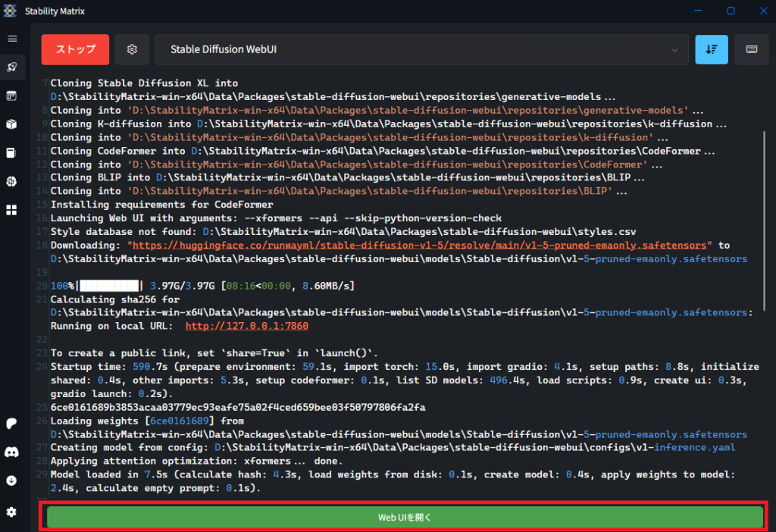Open the console keyboard input button
The width and height of the screenshot is (776, 532).
click(751, 49)
